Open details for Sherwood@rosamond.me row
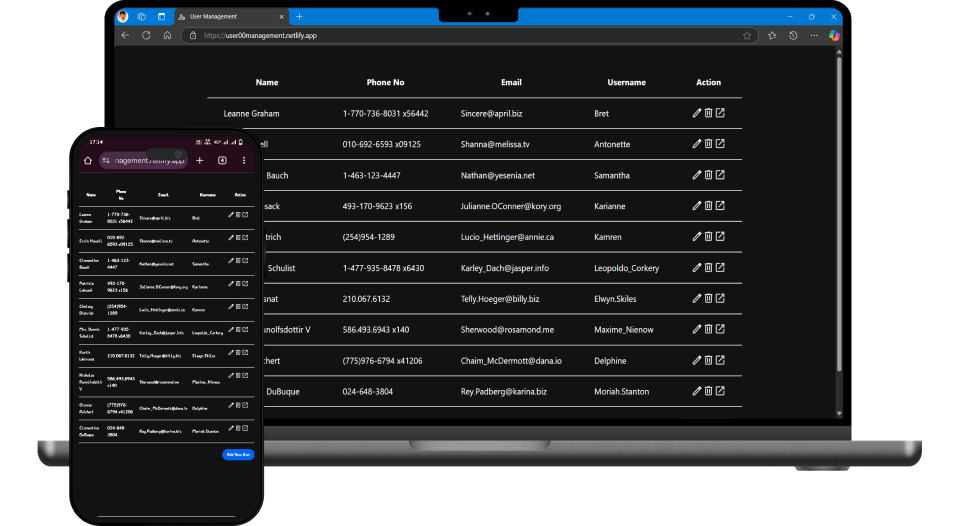Screen dimensions: 960x526 coord(720,329)
